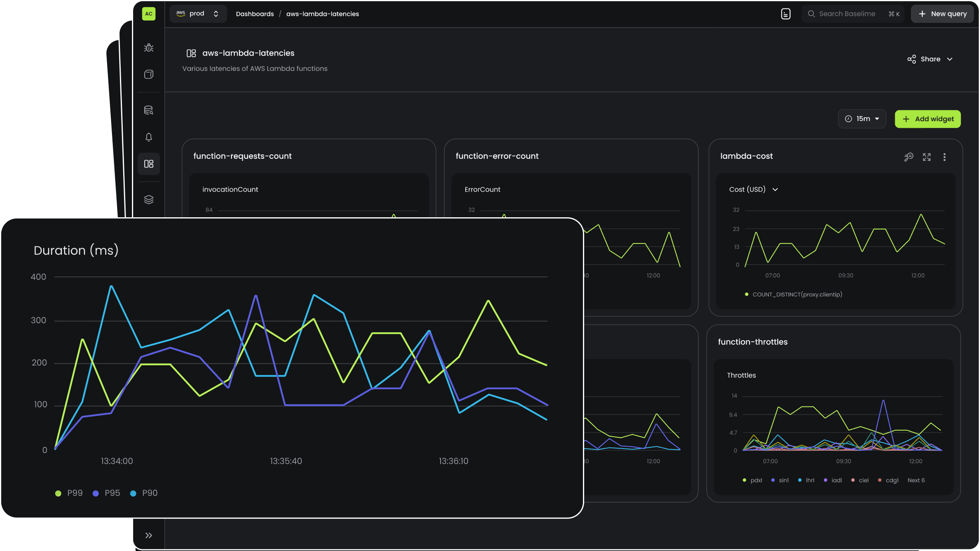Click the stacked layers sidebar icon
Image resolution: width=980 pixels, height=551 pixels.
pyautogui.click(x=149, y=199)
